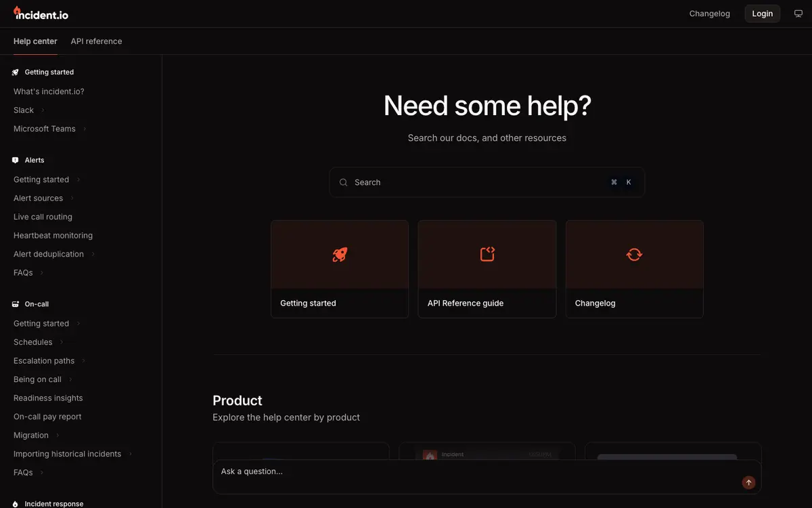812x508 pixels.
Task: Expand the Being on call chevron
Action: pos(70,379)
